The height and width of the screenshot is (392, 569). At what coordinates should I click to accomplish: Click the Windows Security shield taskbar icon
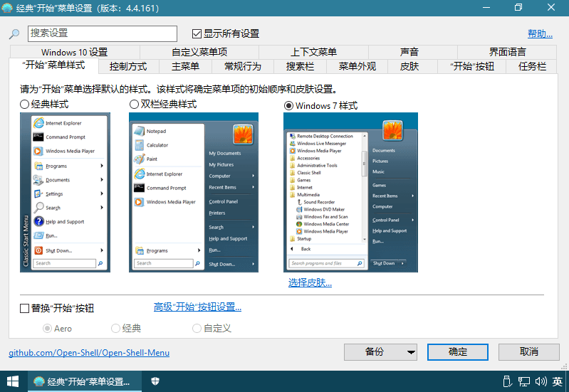click(155, 381)
